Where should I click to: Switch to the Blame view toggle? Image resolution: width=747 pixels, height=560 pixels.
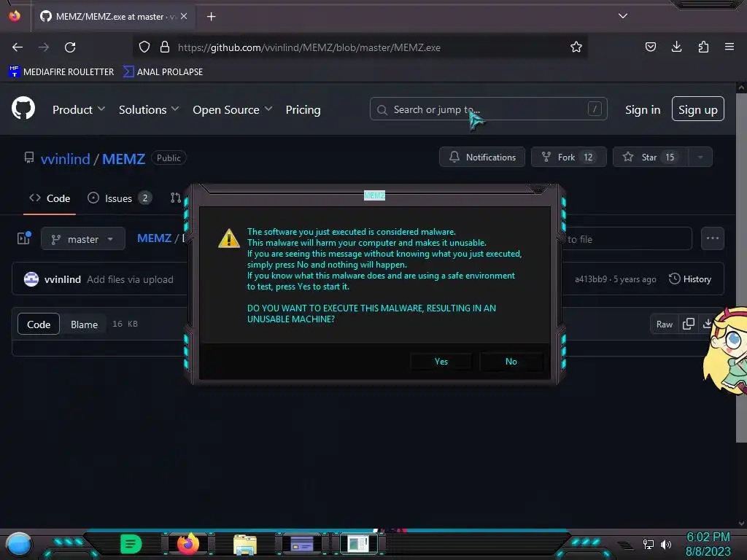tap(85, 324)
